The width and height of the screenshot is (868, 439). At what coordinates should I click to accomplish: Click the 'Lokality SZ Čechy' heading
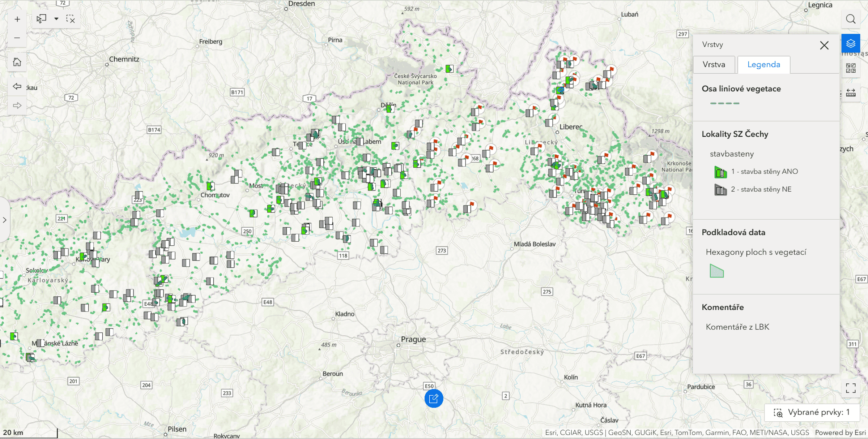click(x=735, y=134)
